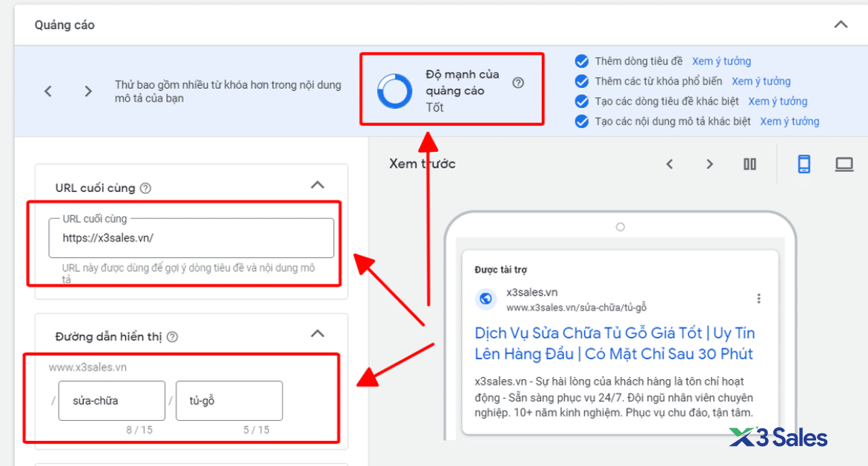
Task: Switch preview to mobile device
Action: click(804, 164)
